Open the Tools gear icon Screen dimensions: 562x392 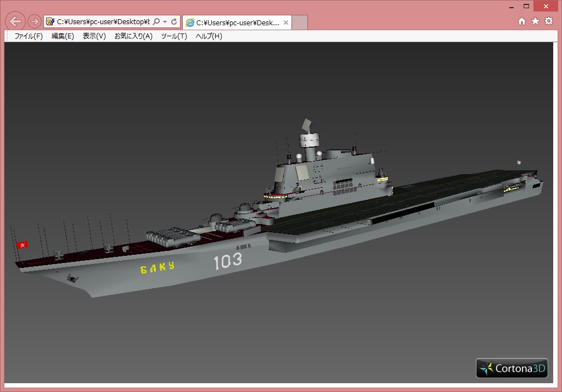[x=548, y=21]
